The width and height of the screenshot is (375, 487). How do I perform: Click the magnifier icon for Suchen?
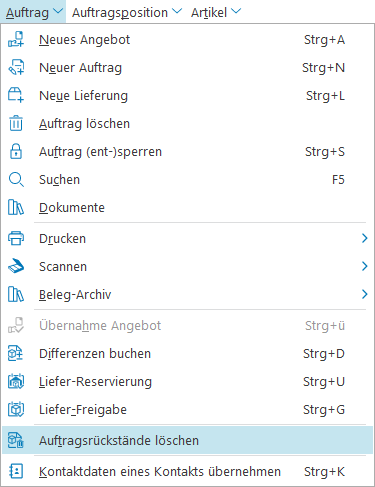coord(16,180)
